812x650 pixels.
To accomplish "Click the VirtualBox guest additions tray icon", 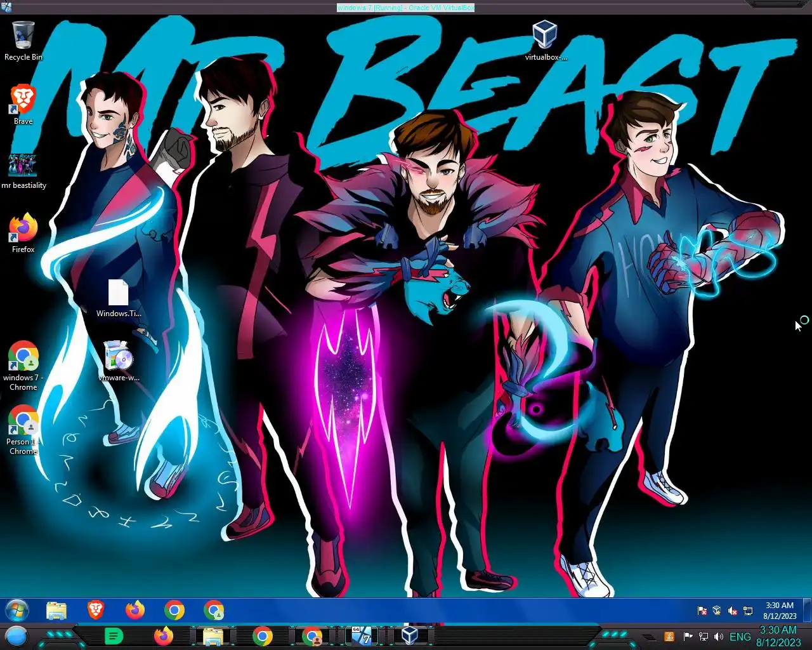I will tap(717, 611).
